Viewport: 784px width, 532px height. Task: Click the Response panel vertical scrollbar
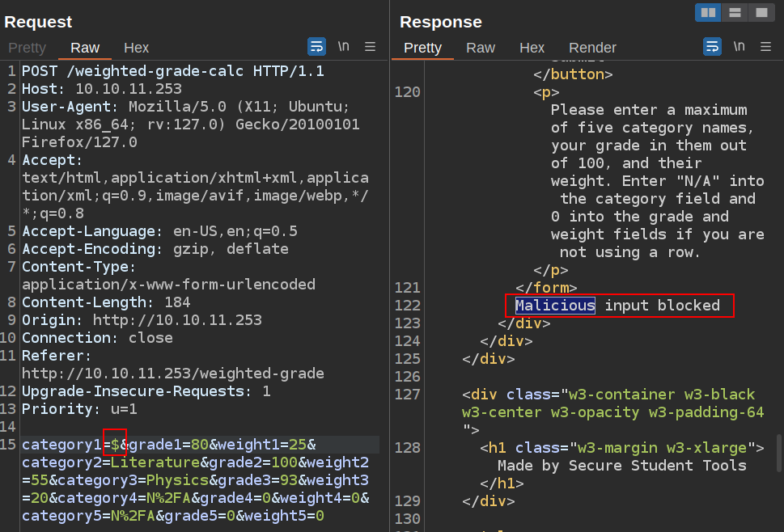click(x=779, y=453)
